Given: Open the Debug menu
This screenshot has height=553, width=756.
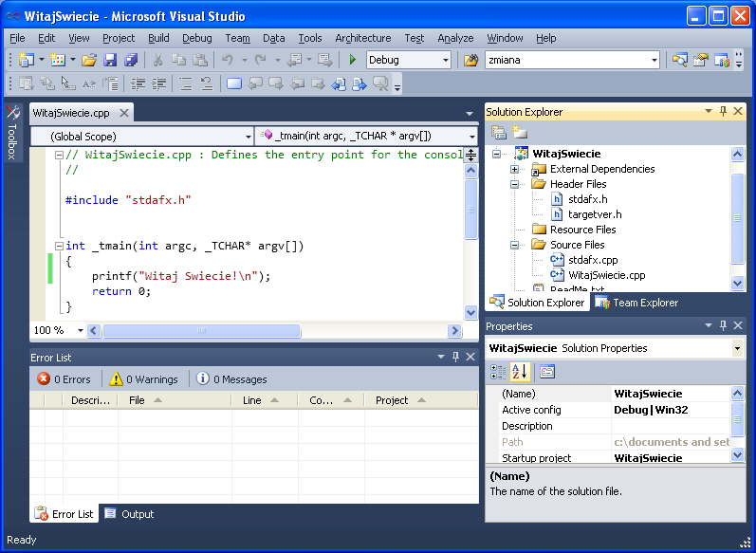Looking at the screenshot, I should point(196,38).
